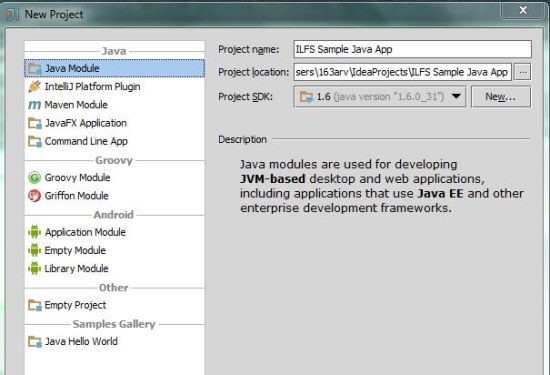This screenshot has width=550, height=375.
Task: Select the Java Module project type
Action: click(x=115, y=68)
